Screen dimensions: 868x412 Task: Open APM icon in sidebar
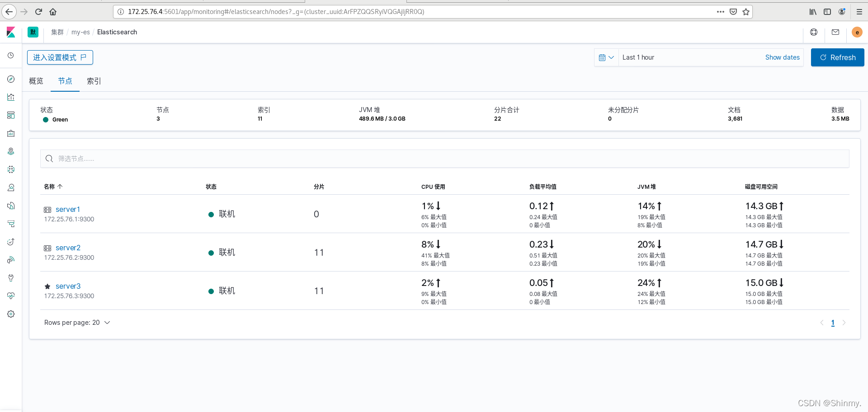(11, 224)
